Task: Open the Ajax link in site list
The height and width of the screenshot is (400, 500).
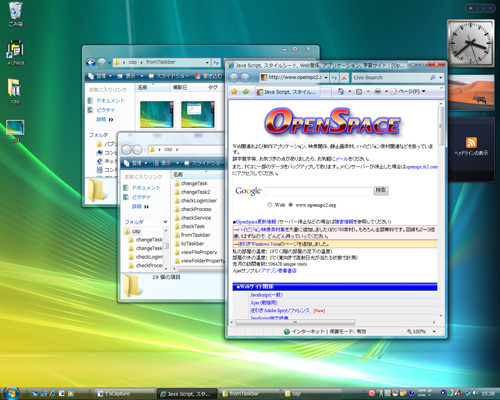Action: click(x=264, y=303)
